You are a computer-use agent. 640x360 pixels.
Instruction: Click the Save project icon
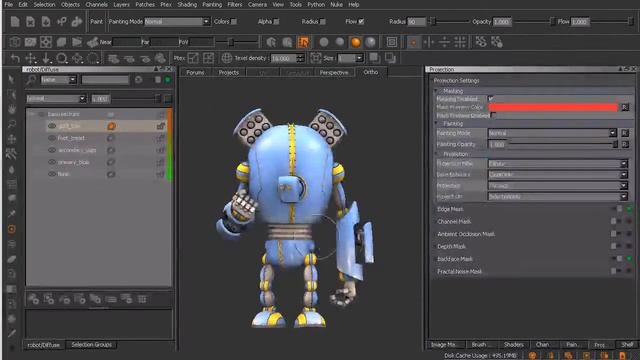tap(46, 21)
